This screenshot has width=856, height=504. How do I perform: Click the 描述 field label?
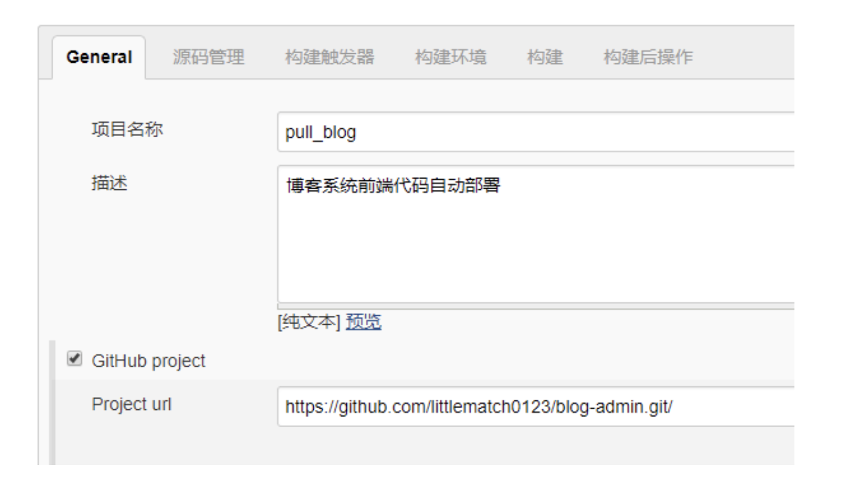point(110,183)
